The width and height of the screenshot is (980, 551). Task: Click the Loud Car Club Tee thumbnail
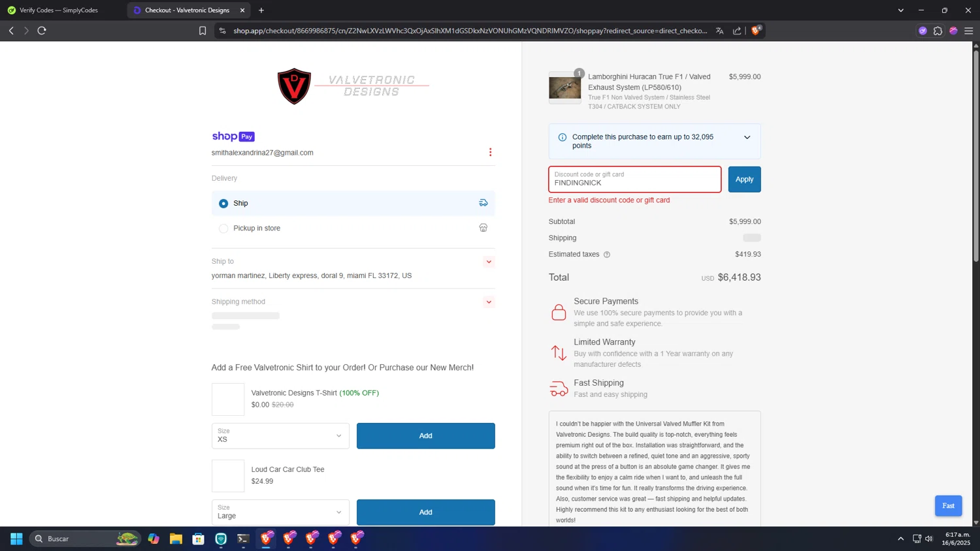pos(228,476)
